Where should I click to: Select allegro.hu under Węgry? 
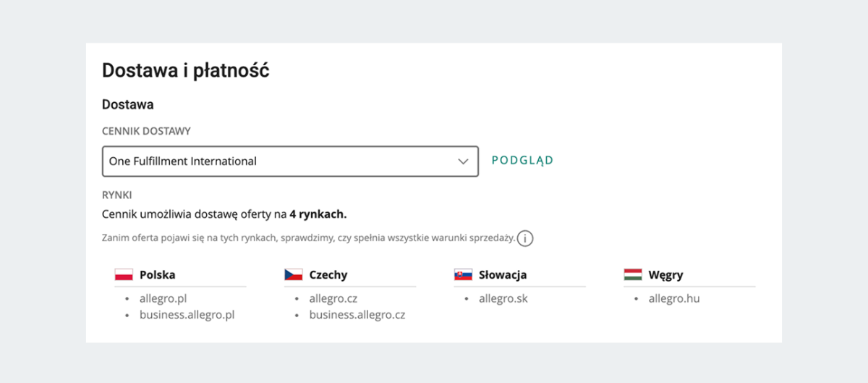(x=674, y=298)
